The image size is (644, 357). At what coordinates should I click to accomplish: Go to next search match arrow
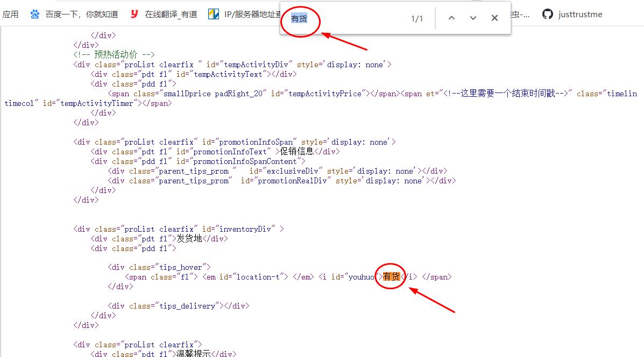[473, 18]
